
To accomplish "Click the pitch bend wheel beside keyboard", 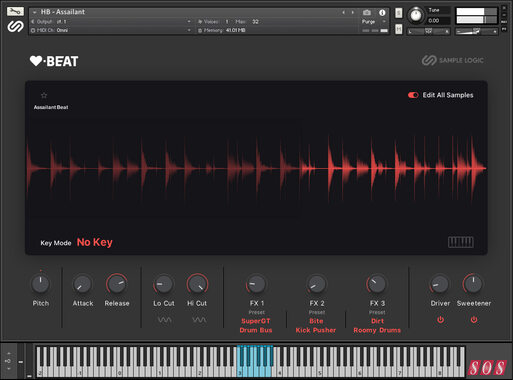I will click(x=21, y=361).
